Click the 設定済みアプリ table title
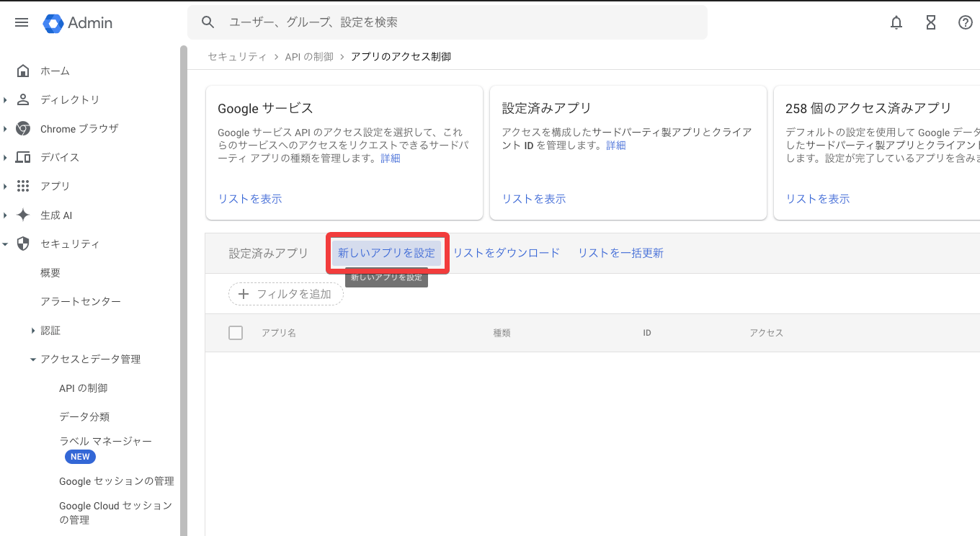This screenshot has width=980, height=536. pos(269,254)
